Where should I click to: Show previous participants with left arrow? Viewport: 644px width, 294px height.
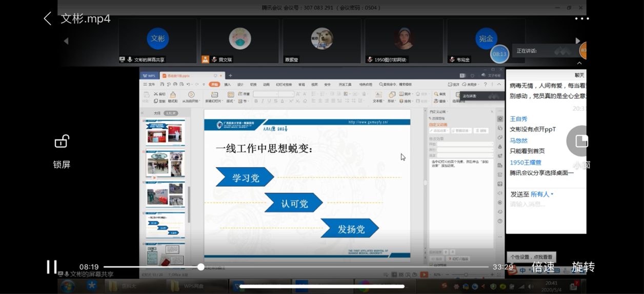(x=66, y=41)
